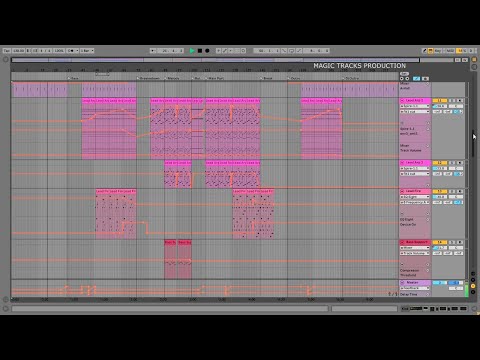Image resolution: width=480 pixels, height=360 pixels.
Task: Open Lead Arp 1 automation parameter chooser
Action: pyautogui.click(x=415, y=111)
